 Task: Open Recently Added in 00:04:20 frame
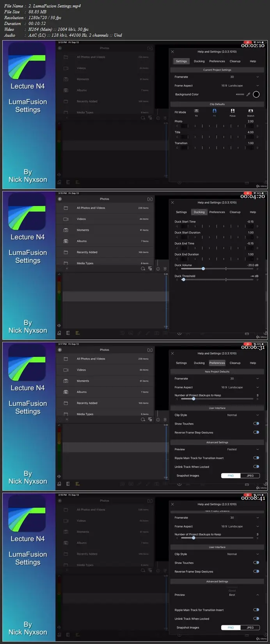point(105,252)
